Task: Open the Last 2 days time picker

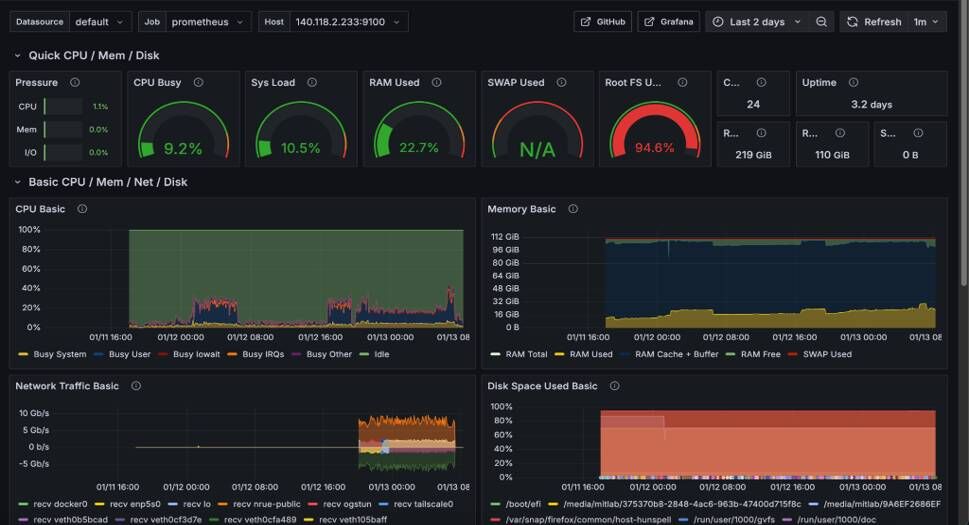Action: tap(757, 22)
